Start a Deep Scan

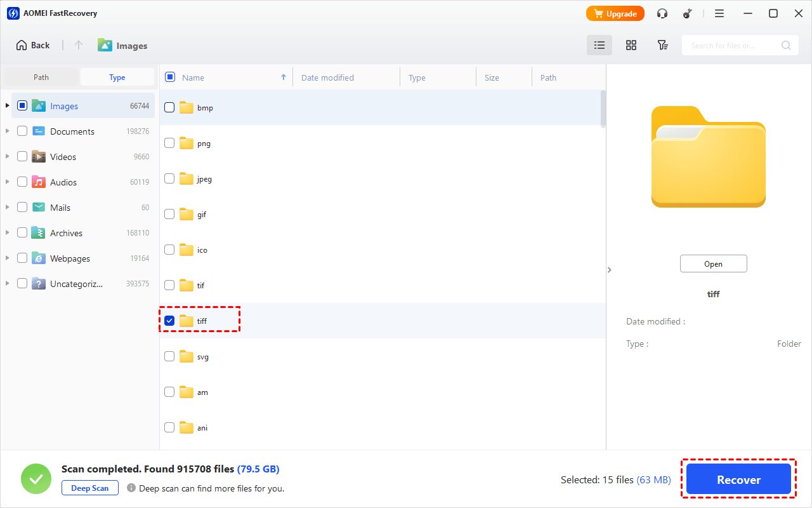[89, 488]
